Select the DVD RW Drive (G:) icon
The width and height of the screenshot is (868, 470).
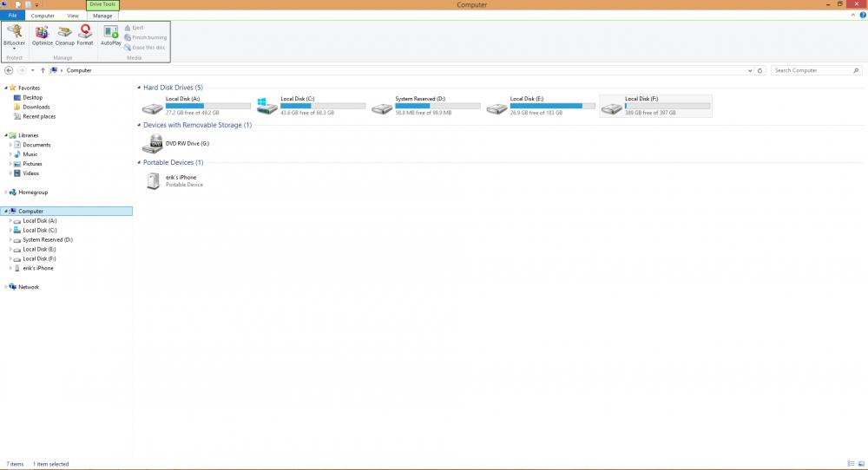(x=152, y=145)
